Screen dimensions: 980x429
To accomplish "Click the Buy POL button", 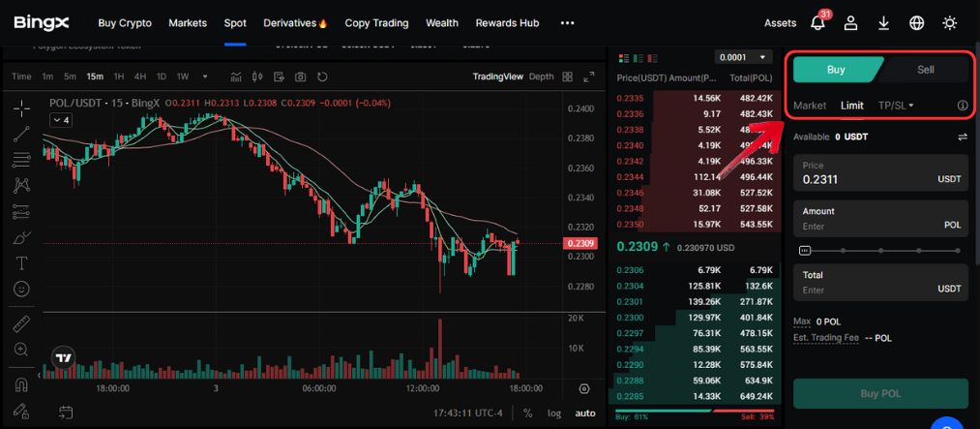I will click(880, 393).
